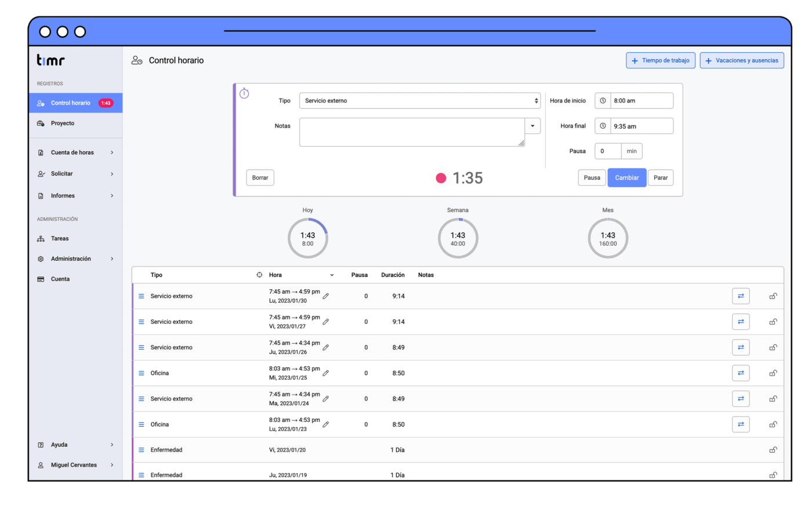This screenshot has height=528, width=812.
Task: Click Cambiar button
Action: 627,178
